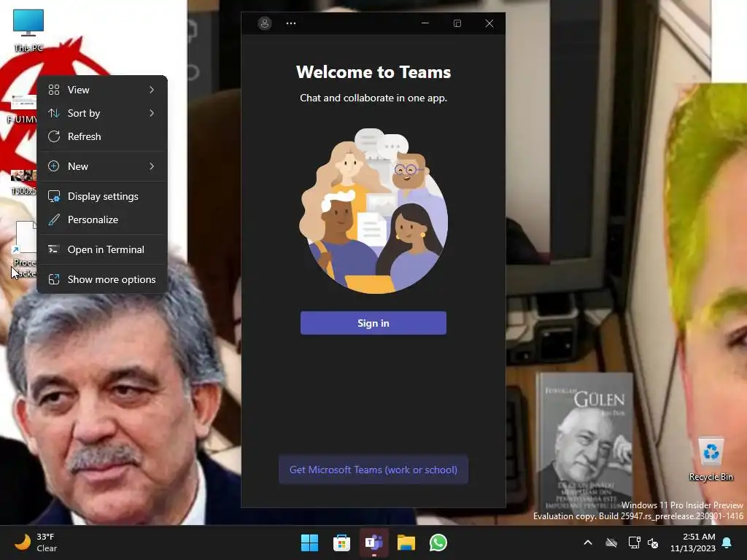The height and width of the screenshot is (560, 747).
Task: Open Microsoft Store from the taskbar
Action: 341,542
